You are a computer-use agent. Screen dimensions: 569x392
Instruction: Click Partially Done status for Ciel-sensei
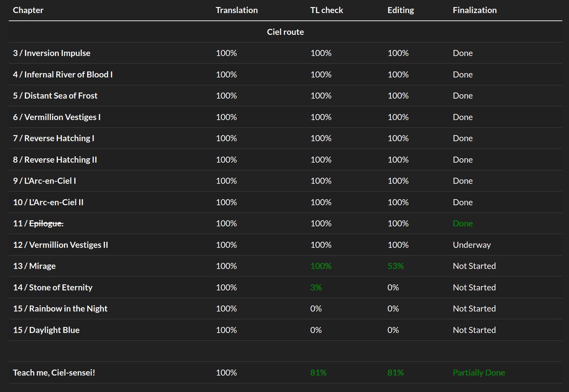coord(479,373)
